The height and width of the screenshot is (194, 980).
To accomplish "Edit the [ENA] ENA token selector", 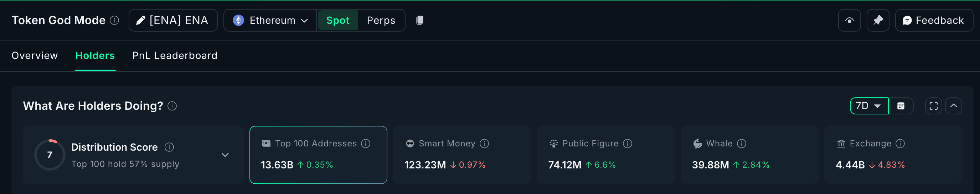I will coord(173,21).
